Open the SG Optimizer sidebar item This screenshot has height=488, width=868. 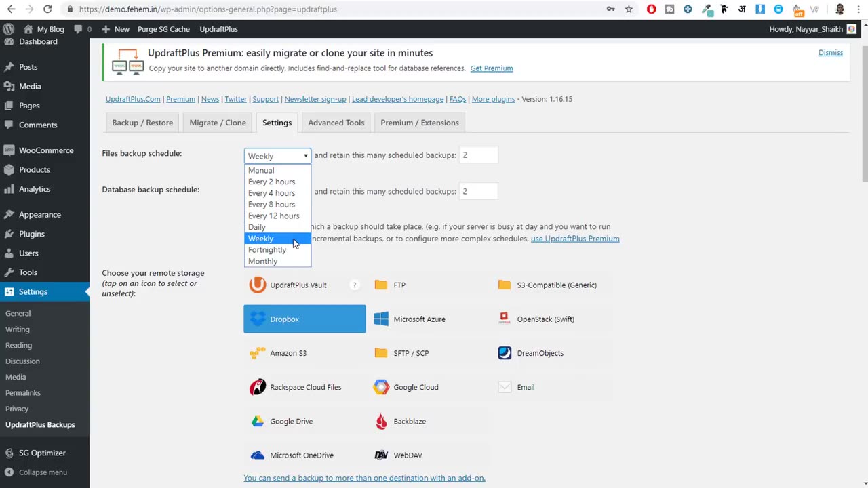pos(45,453)
